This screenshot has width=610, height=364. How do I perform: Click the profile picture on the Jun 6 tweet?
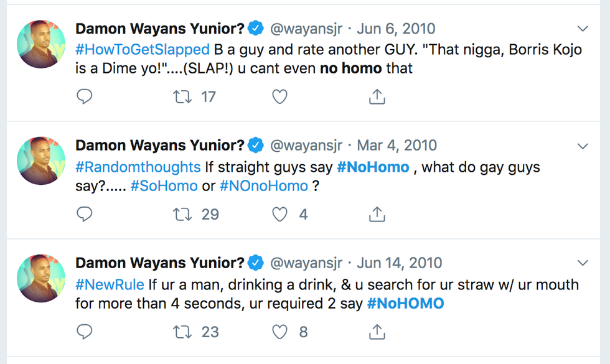[41, 44]
